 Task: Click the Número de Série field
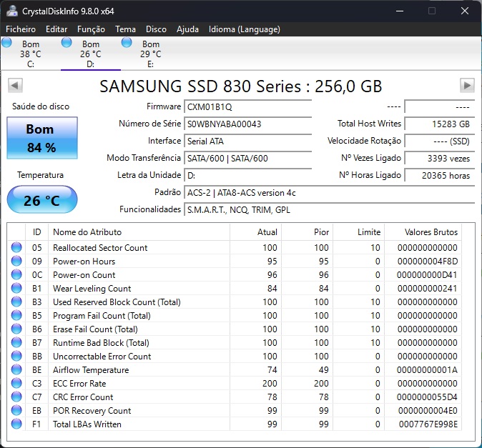[247, 124]
